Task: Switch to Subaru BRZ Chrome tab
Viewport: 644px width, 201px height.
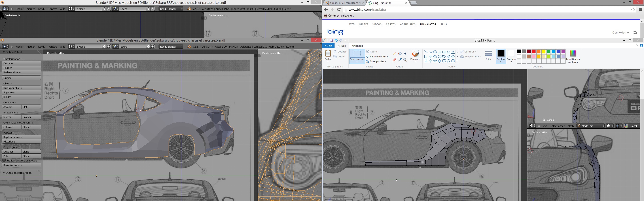Action: pos(344,3)
